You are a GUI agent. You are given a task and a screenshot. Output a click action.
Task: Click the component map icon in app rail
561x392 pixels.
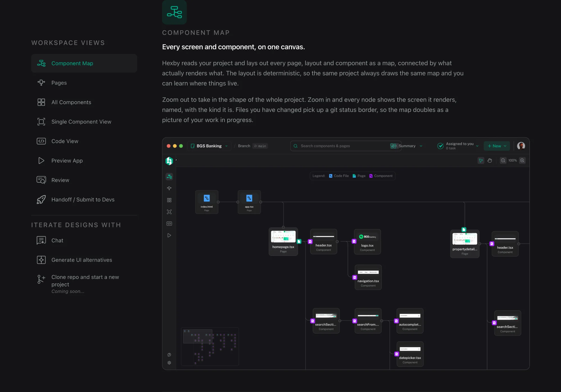(169, 177)
